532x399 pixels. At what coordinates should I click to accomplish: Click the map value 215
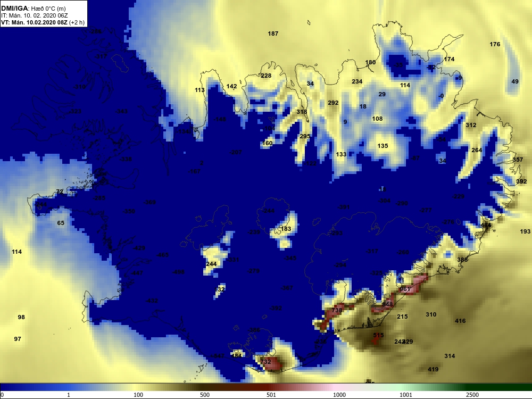tap(402, 317)
